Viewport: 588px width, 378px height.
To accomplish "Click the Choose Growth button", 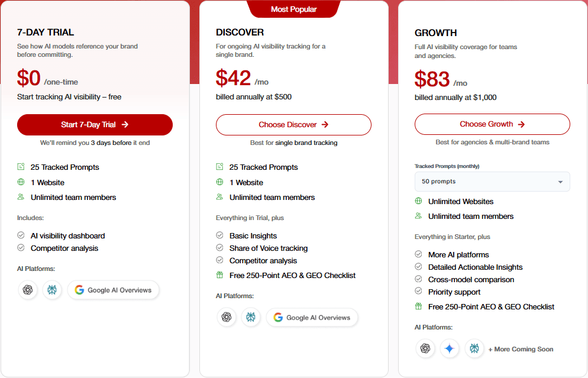I will click(492, 124).
